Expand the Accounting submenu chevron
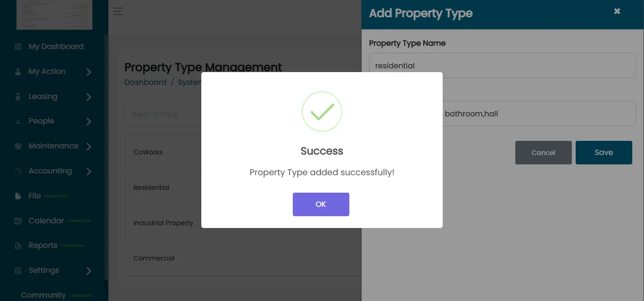The width and height of the screenshot is (644, 301). [x=89, y=171]
